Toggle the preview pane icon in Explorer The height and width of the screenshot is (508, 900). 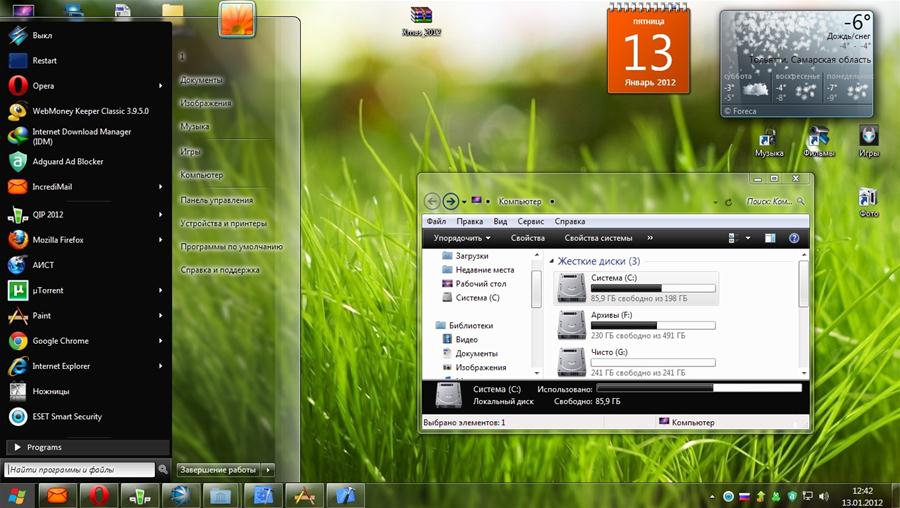click(770, 238)
